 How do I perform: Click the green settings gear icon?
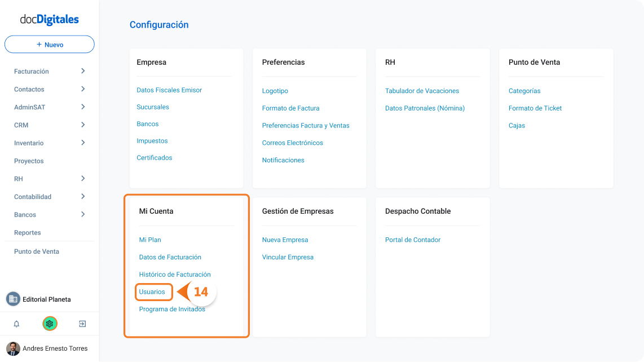(x=50, y=324)
